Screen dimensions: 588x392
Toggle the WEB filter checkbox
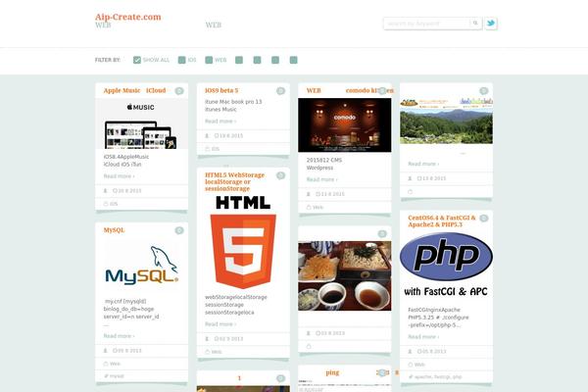[209, 60]
